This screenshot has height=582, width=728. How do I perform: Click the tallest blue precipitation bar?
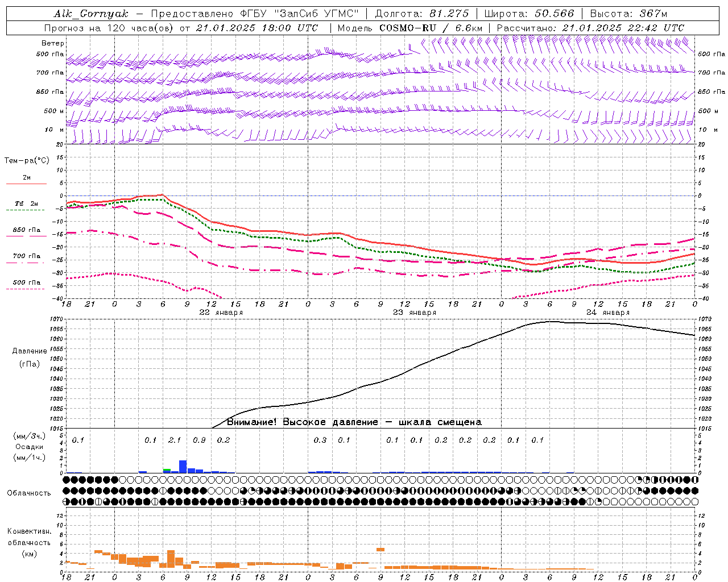(183, 467)
